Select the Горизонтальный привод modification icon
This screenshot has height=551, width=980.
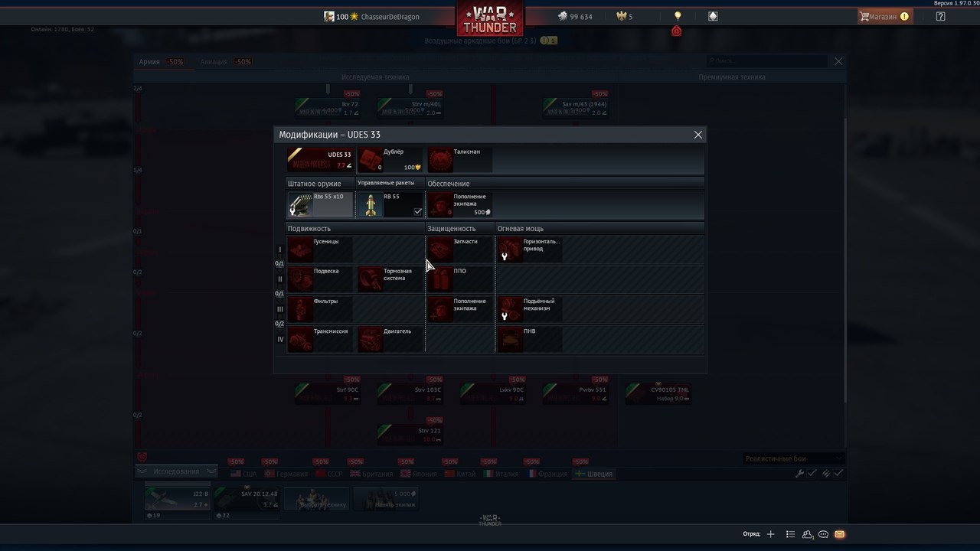511,249
